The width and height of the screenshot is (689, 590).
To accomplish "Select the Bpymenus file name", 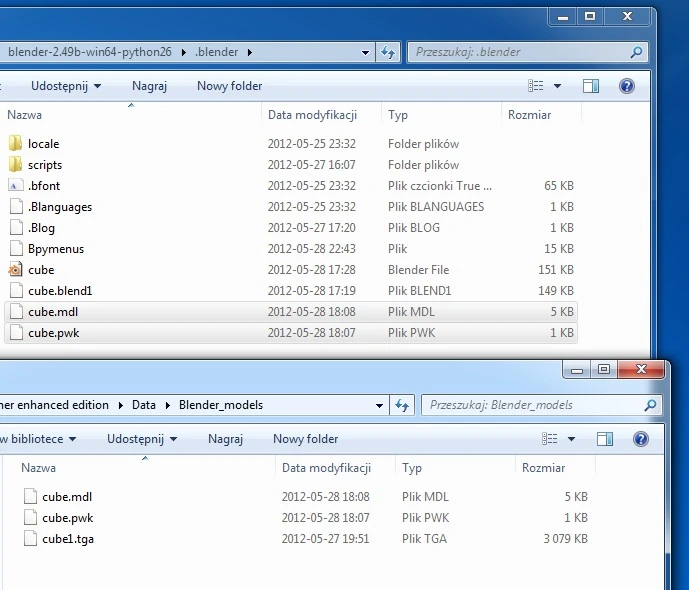I will coord(56,249).
